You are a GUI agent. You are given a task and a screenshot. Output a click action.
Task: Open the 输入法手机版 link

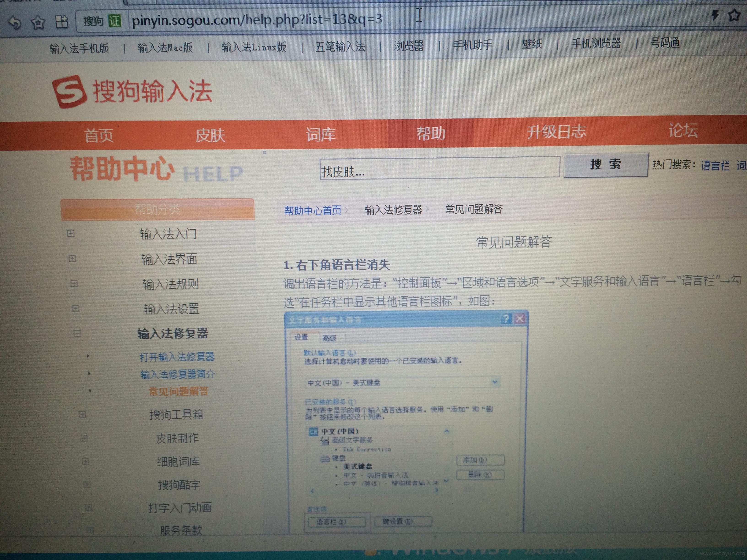coord(79,48)
